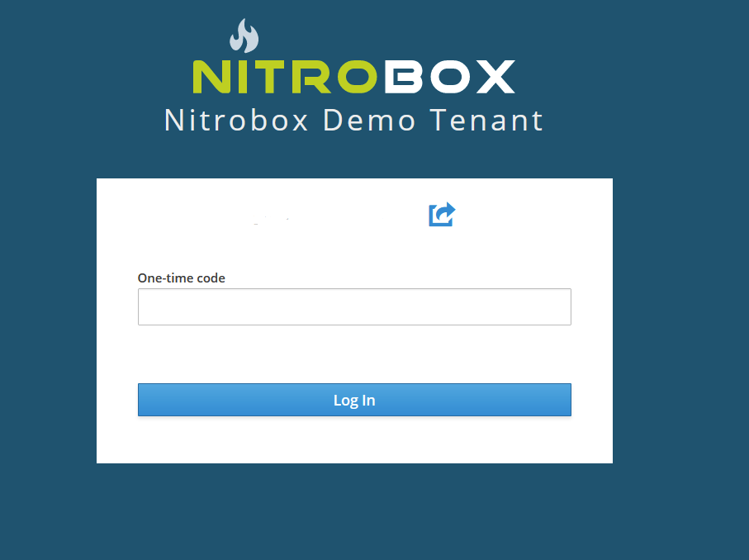The image size is (749, 560).
Task: Click the Nitrobox logo at top
Action: click(x=354, y=56)
